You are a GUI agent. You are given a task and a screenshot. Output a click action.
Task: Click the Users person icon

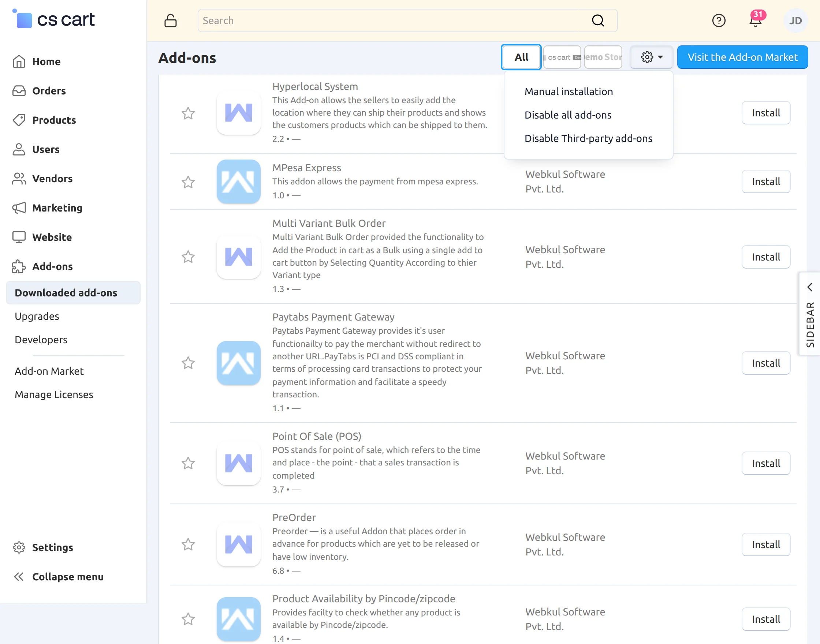pyautogui.click(x=19, y=149)
